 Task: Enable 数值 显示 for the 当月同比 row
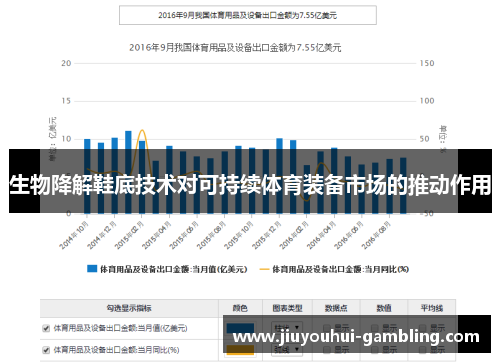375,350
